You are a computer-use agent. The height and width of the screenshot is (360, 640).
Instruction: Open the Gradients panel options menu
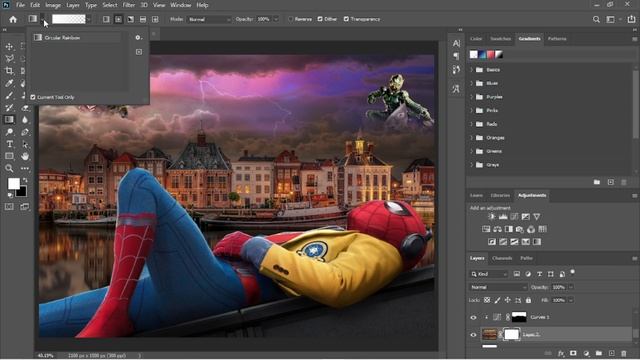[x=634, y=39]
